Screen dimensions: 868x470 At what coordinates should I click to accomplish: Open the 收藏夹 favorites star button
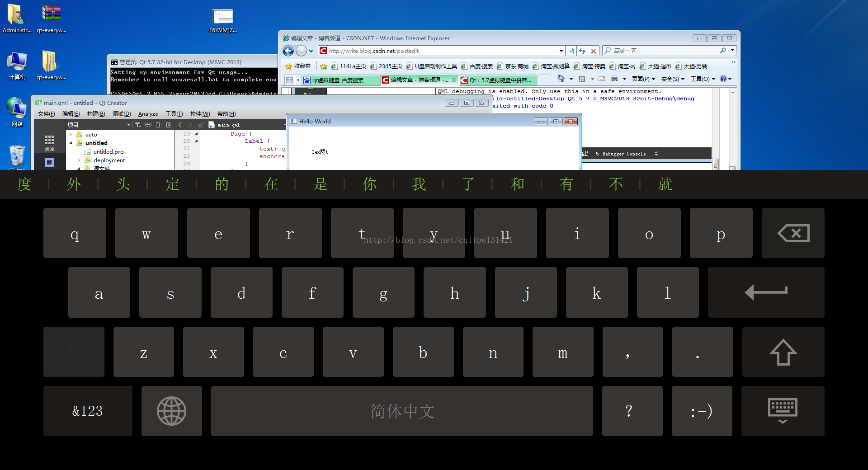(x=298, y=66)
